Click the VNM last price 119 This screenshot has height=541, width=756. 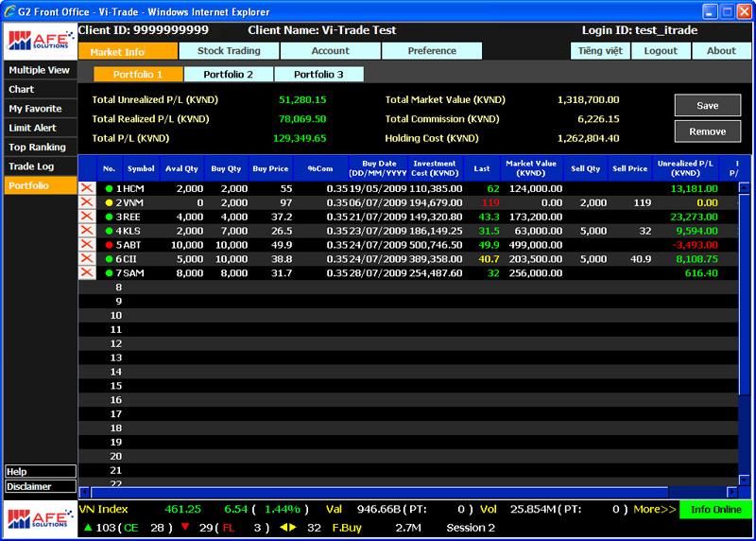point(490,202)
